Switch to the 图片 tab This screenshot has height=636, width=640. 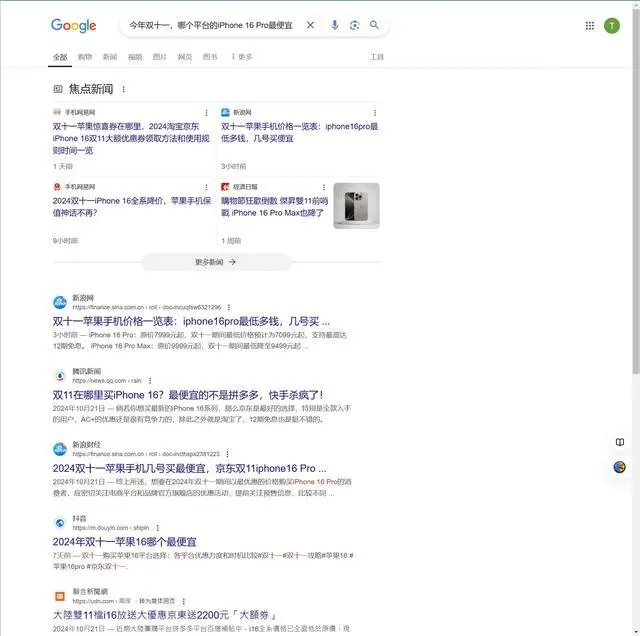coord(160,57)
